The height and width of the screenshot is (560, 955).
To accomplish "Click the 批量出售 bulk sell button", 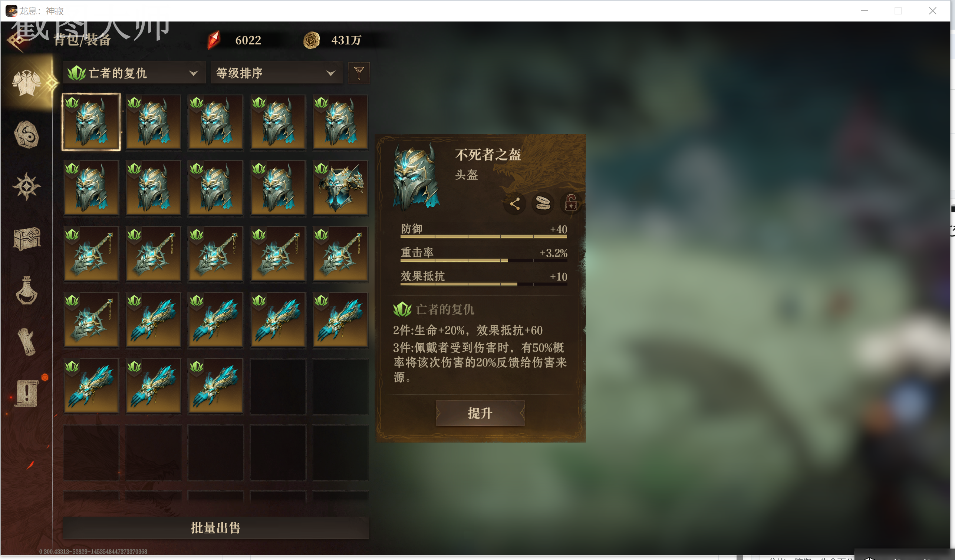I will coord(215,528).
